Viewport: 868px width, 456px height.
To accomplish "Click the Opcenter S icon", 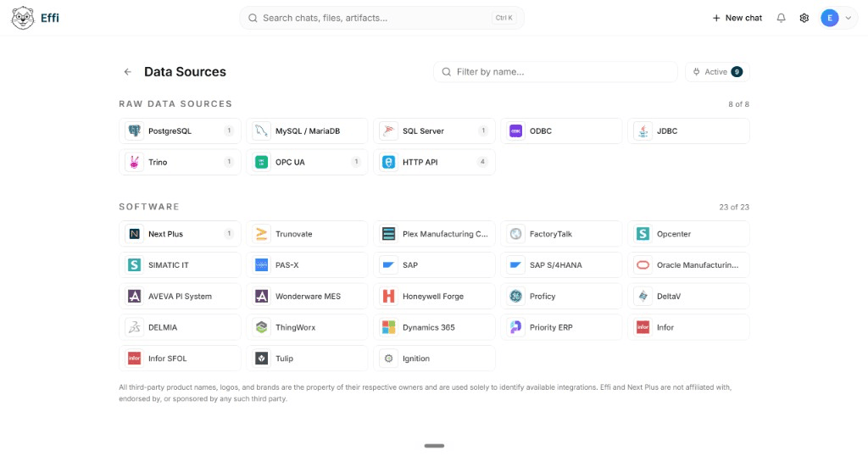I will tap(643, 234).
